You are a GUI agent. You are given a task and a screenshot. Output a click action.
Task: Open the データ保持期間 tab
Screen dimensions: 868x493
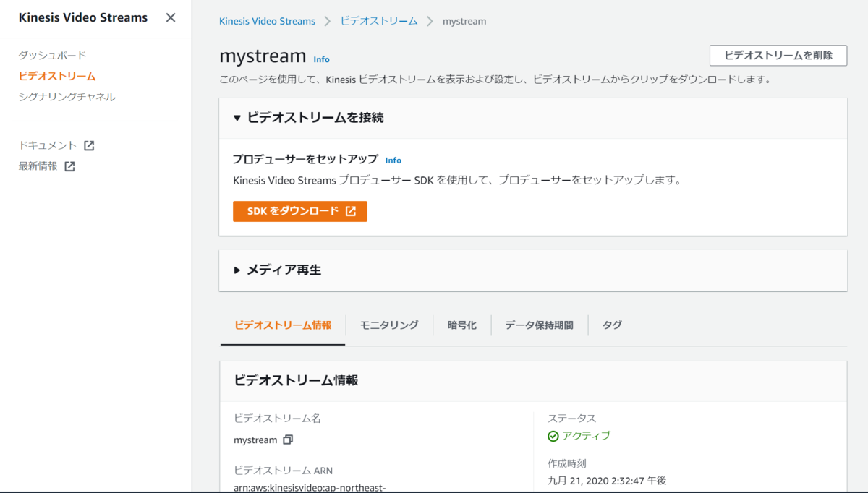540,325
